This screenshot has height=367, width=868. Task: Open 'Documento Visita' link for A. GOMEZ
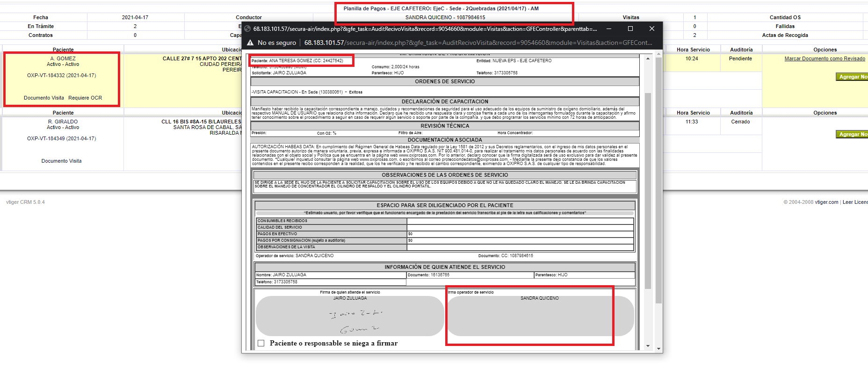[44, 98]
